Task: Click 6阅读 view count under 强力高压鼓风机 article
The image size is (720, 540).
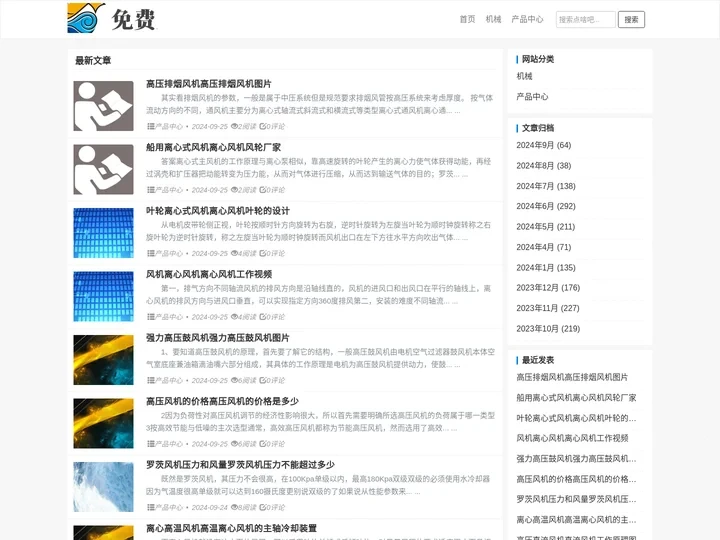Action: pyautogui.click(x=243, y=380)
